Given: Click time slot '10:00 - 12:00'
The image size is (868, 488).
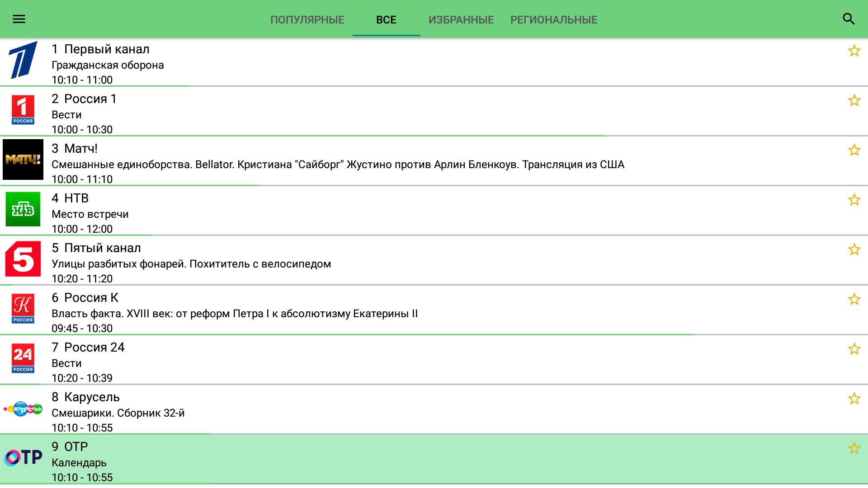Looking at the screenshot, I should coord(82,229).
